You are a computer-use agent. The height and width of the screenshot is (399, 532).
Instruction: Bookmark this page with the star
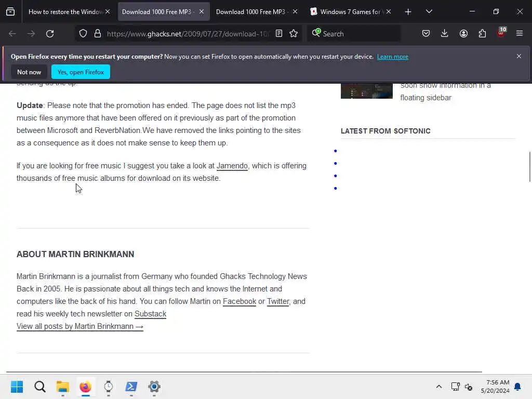tap(294, 34)
